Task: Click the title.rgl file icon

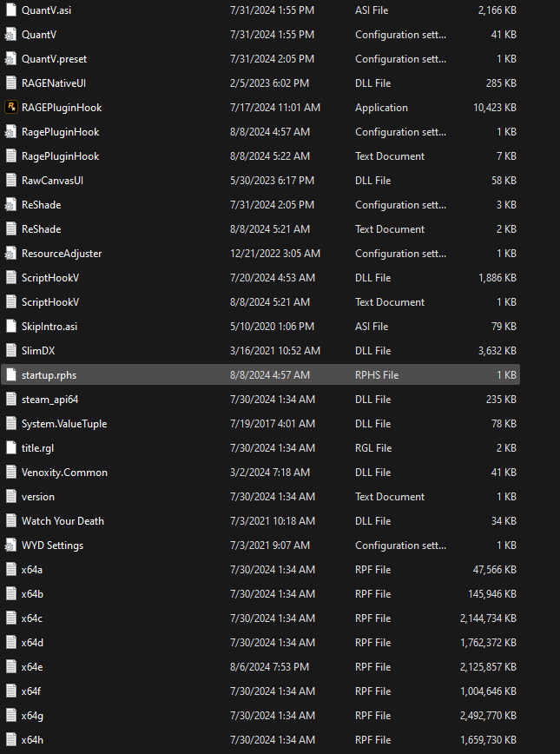Action: point(11,447)
